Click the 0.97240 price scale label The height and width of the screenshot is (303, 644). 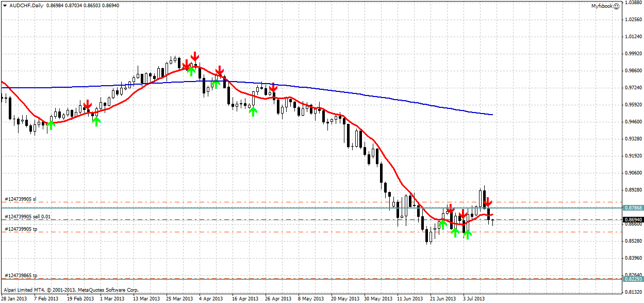point(633,88)
